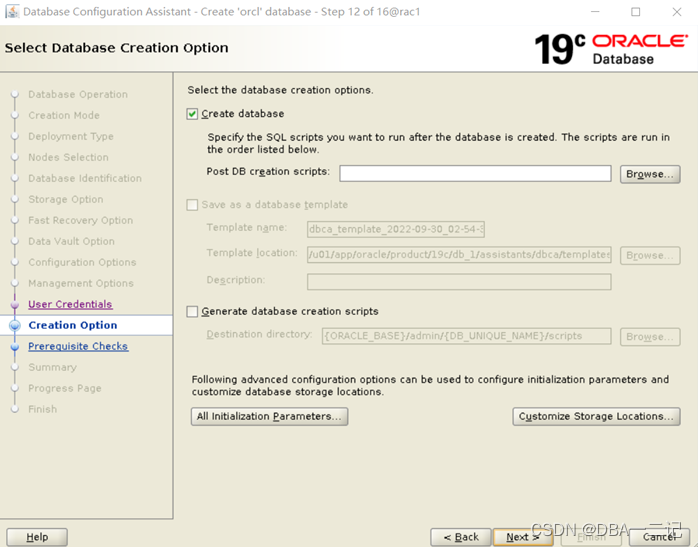This screenshot has width=698, height=547.
Task: Click the Database Identification step label
Action: tap(85, 178)
